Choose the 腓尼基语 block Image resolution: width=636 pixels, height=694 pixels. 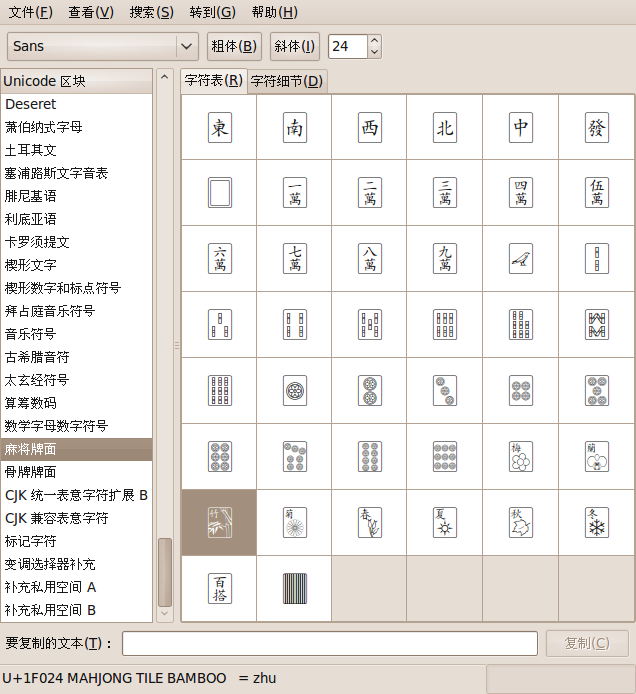point(77,196)
